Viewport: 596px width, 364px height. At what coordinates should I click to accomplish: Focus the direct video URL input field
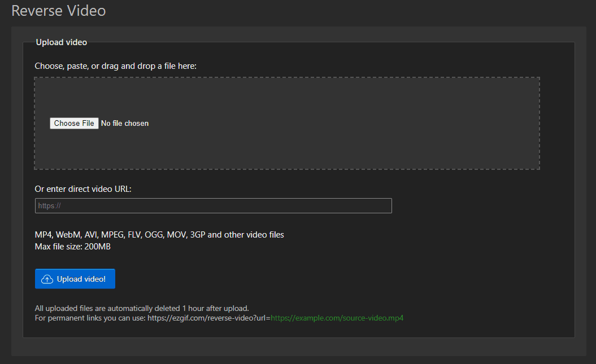[x=213, y=206]
